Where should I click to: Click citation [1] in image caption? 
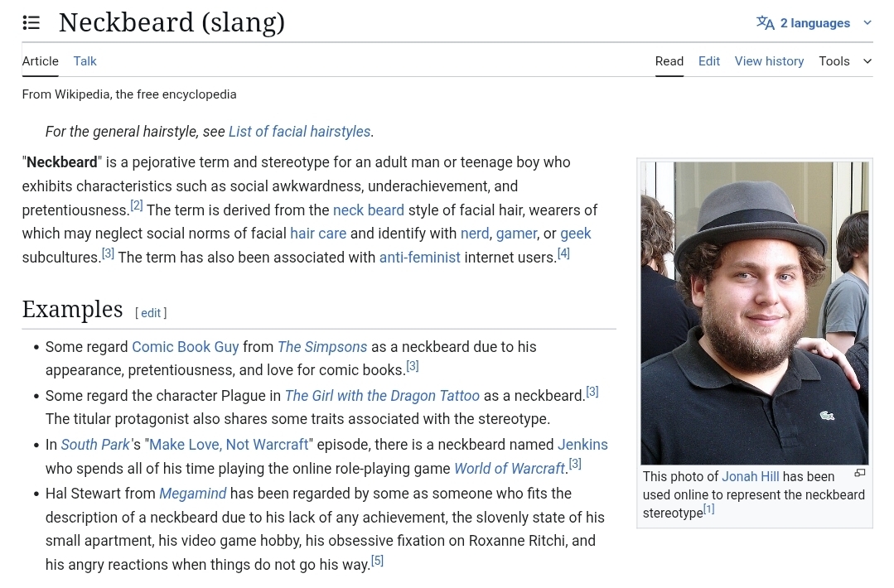(x=708, y=508)
